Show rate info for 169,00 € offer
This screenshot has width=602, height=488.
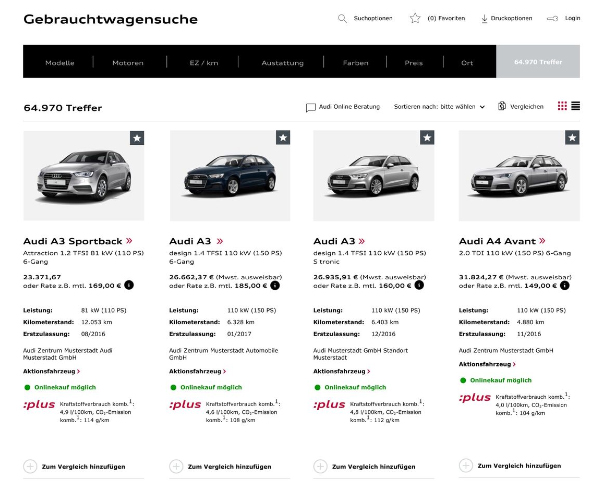[x=129, y=285]
